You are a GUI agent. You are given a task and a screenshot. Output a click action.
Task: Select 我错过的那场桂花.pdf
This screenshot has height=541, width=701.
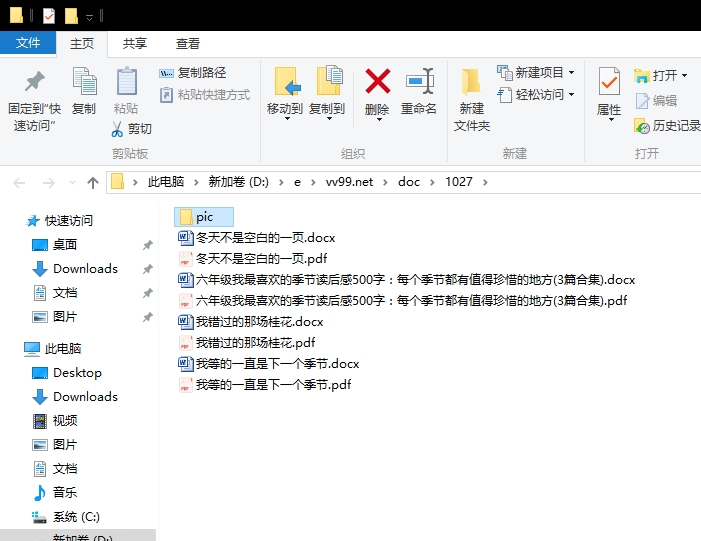247,343
